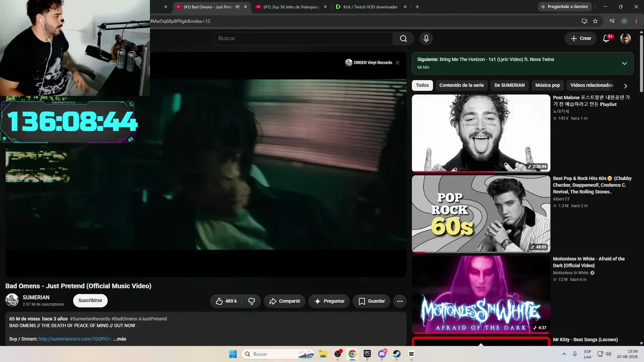
Task: Like the Bad Omens video
Action: point(226,301)
